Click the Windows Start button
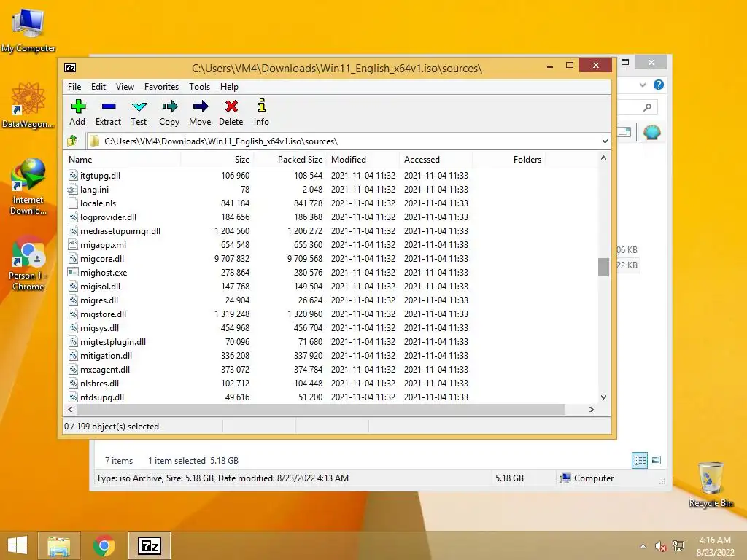The height and width of the screenshot is (560, 747). coord(18,545)
